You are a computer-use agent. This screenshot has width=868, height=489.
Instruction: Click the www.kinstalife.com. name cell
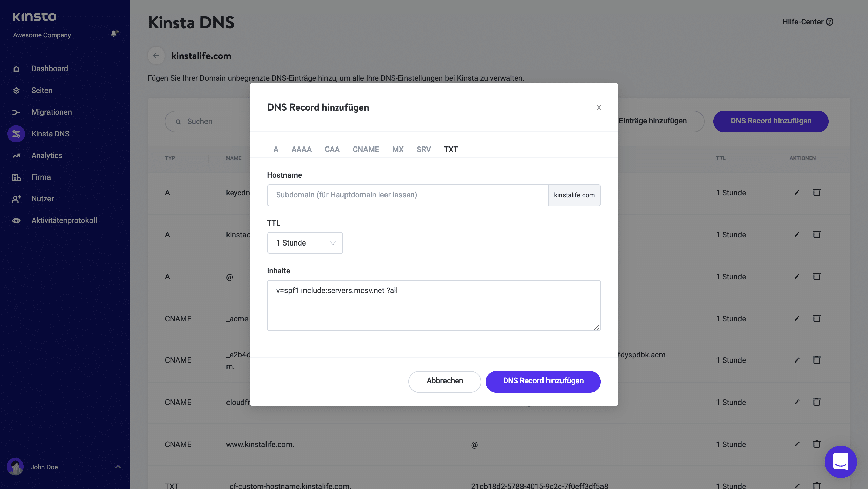pyautogui.click(x=260, y=444)
